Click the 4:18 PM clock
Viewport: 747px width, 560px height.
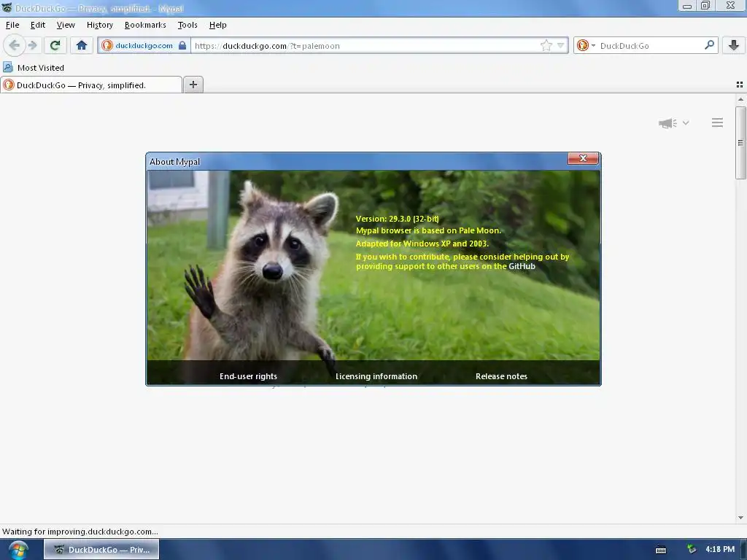pos(720,549)
